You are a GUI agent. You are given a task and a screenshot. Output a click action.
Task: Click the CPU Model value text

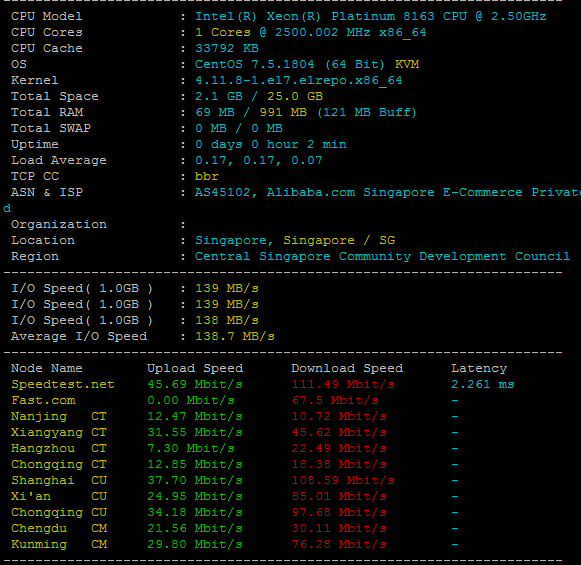371,16
